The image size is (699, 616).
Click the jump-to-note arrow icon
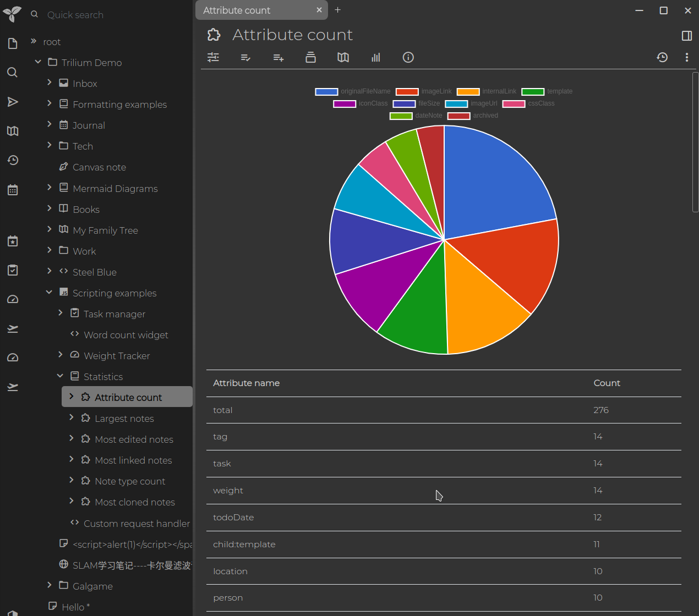point(13,102)
